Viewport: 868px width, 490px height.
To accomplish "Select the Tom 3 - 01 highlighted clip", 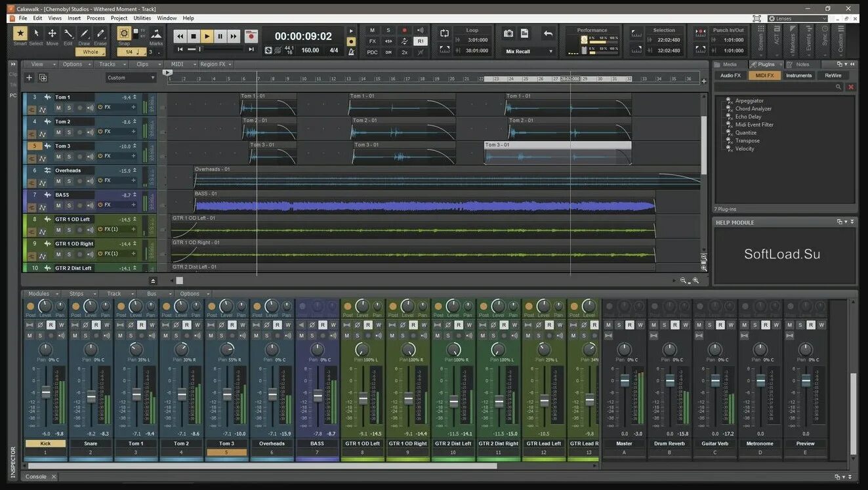I will (558, 152).
